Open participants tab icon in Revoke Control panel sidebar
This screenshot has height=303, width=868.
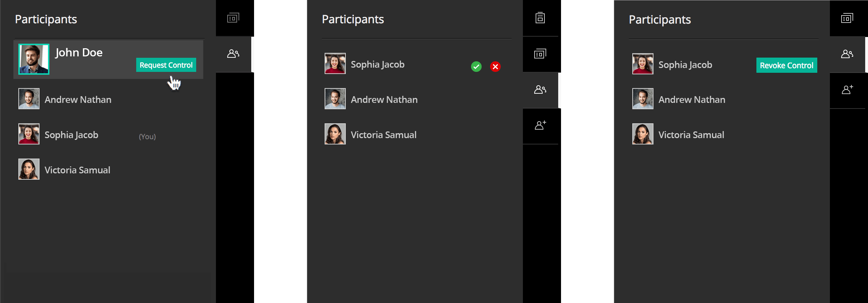847,54
